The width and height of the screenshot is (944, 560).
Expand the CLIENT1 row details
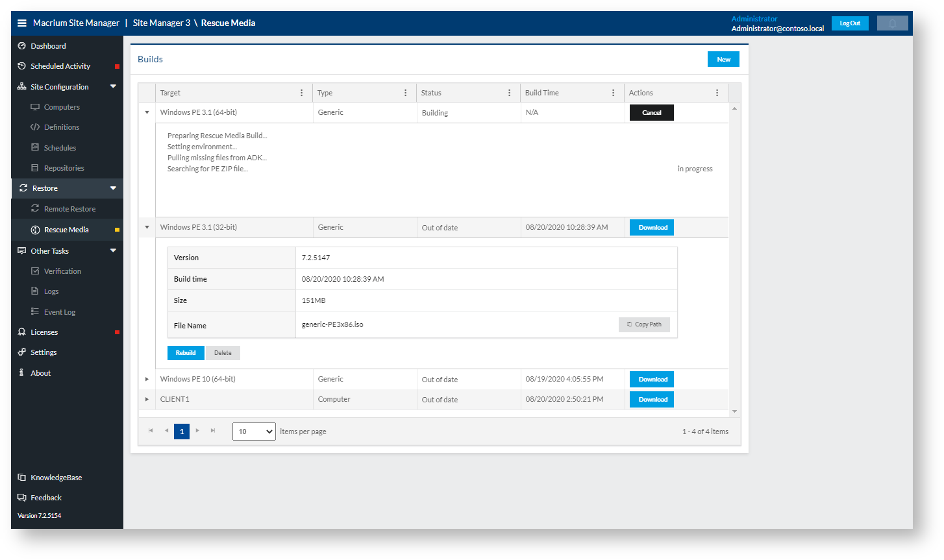pyautogui.click(x=147, y=399)
